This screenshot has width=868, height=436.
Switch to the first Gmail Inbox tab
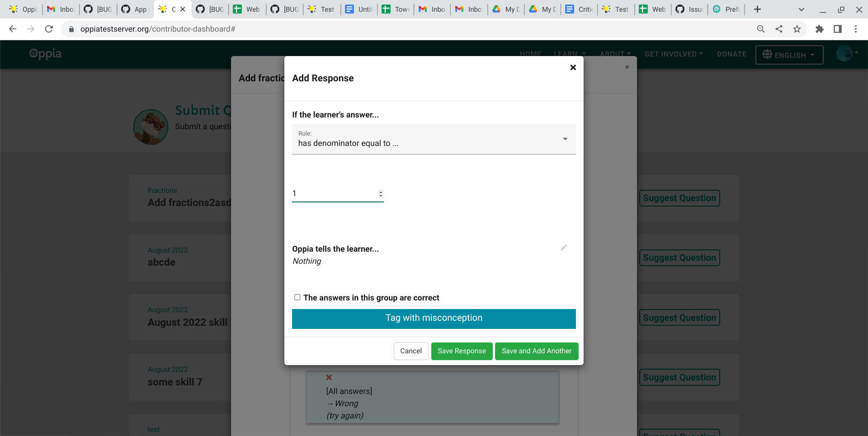point(61,9)
